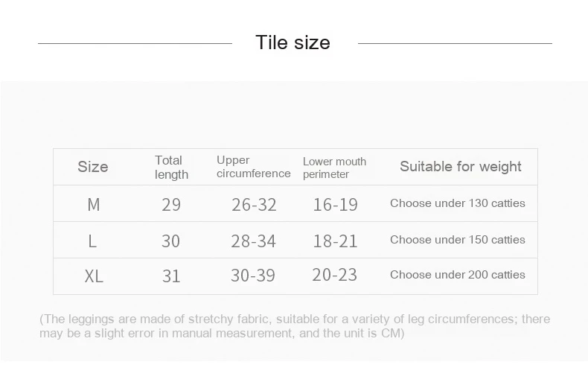Viewport: 588px width, 388px height.
Task: Click lower mouth perimeter value 20-23
Action: coord(335,275)
